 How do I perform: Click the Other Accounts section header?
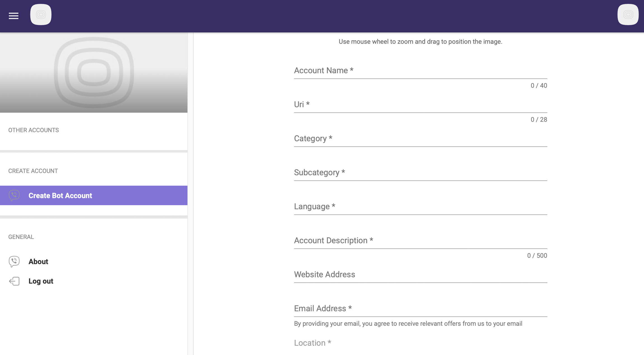[x=34, y=130]
